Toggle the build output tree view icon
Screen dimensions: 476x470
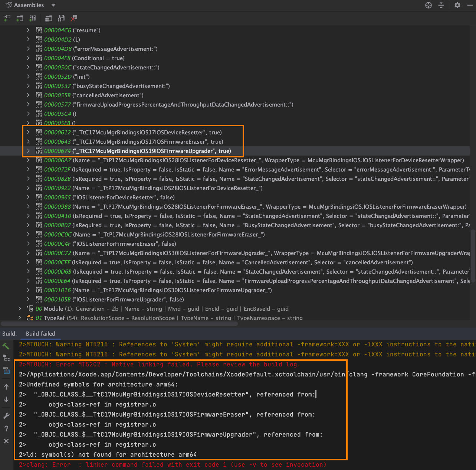pyautogui.click(x=6, y=358)
